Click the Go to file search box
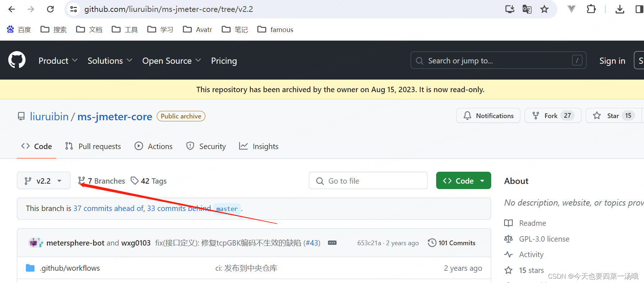 368,180
